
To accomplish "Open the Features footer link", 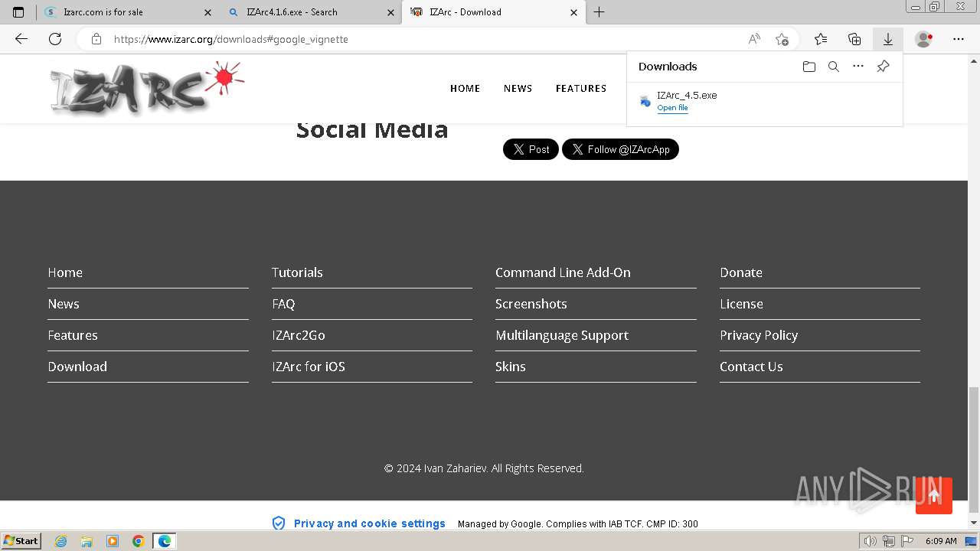I will (x=73, y=335).
